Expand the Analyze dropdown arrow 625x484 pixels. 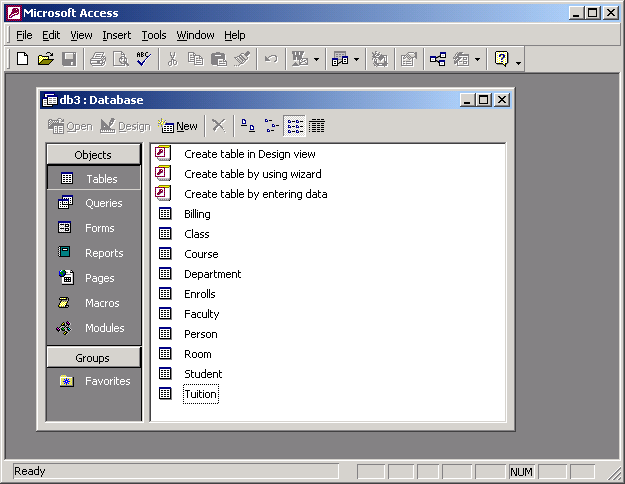(x=357, y=59)
